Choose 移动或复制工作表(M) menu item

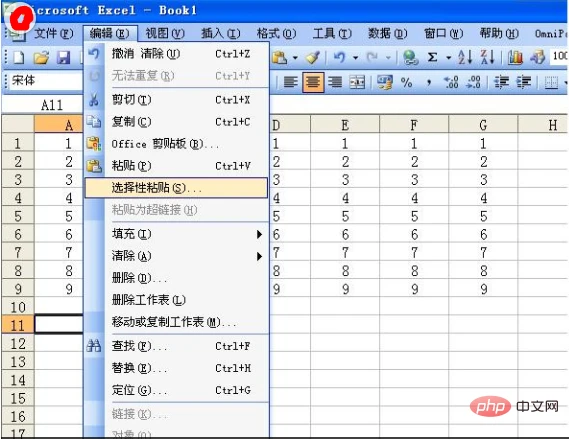point(177,322)
